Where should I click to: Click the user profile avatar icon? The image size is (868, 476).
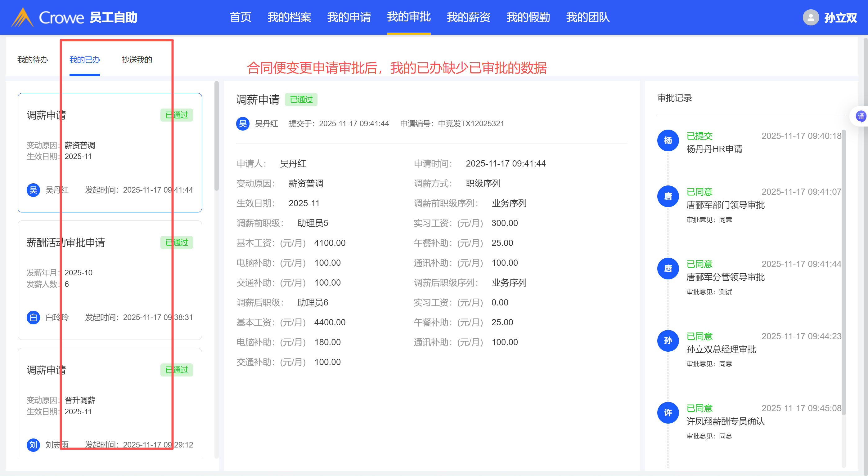pos(811,17)
